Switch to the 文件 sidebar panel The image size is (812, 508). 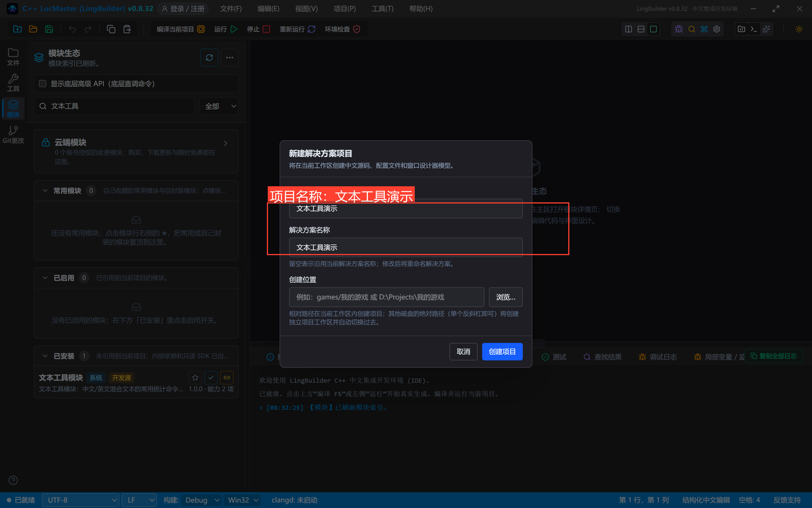13,56
